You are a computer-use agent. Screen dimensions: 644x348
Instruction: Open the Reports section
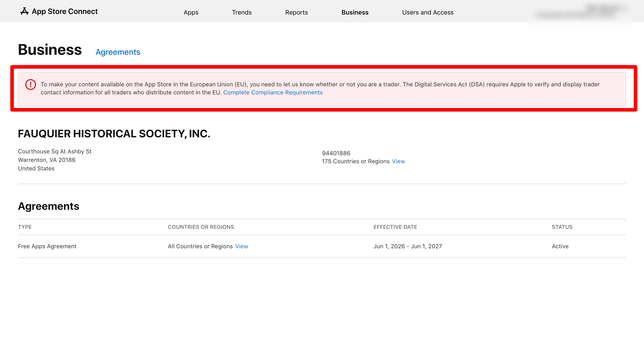click(x=297, y=12)
